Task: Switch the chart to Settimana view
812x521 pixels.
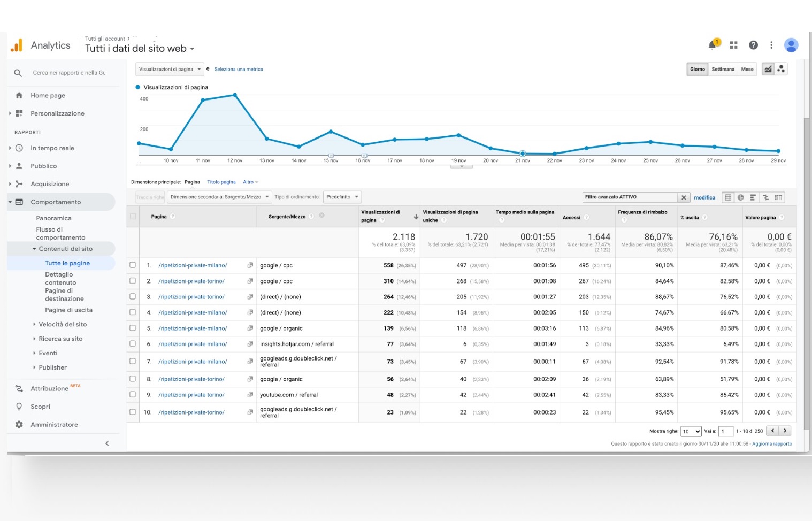Action: tap(723, 69)
